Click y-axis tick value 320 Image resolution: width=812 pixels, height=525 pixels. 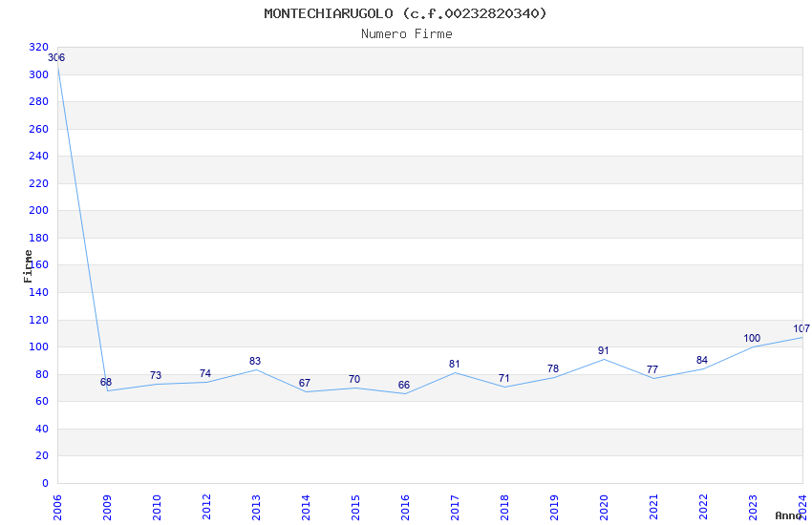click(39, 47)
